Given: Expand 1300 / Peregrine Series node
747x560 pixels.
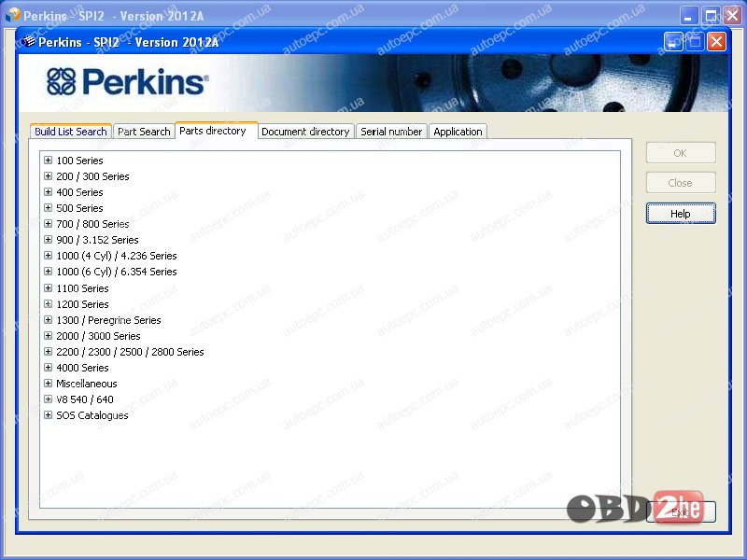Looking at the screenshot, I should (49, 319).
